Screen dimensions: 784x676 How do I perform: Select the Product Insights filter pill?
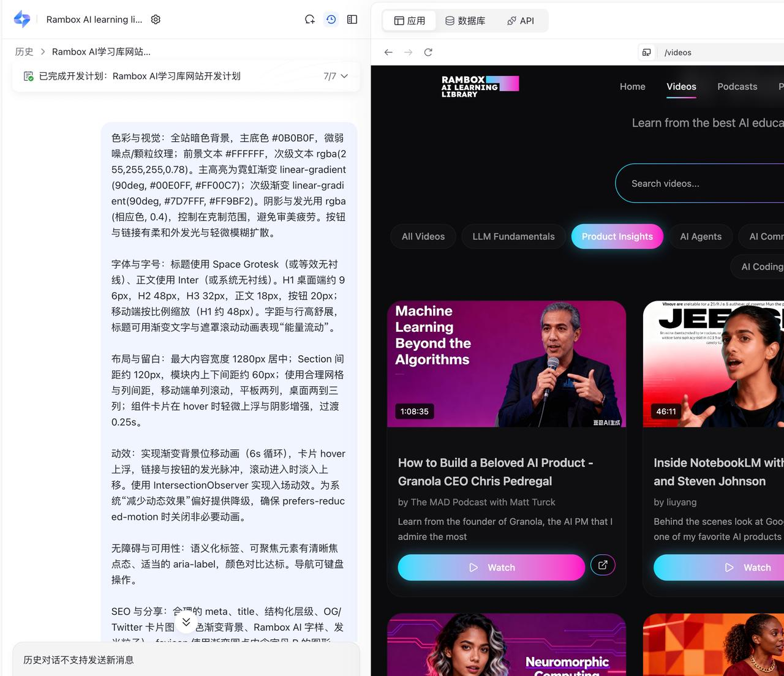pos(617,236)
